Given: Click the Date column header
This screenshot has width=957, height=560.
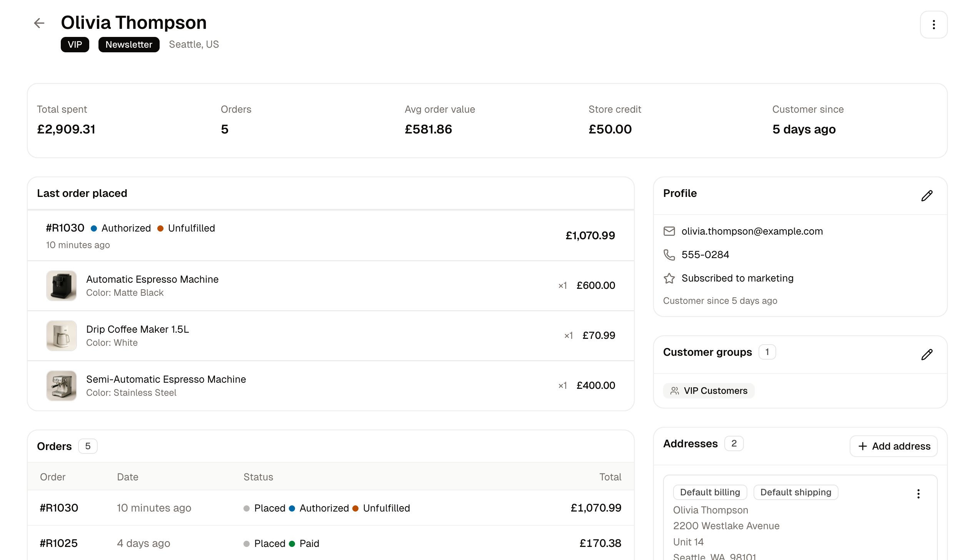Looking at the screenshot, I should tap(127, 477).
